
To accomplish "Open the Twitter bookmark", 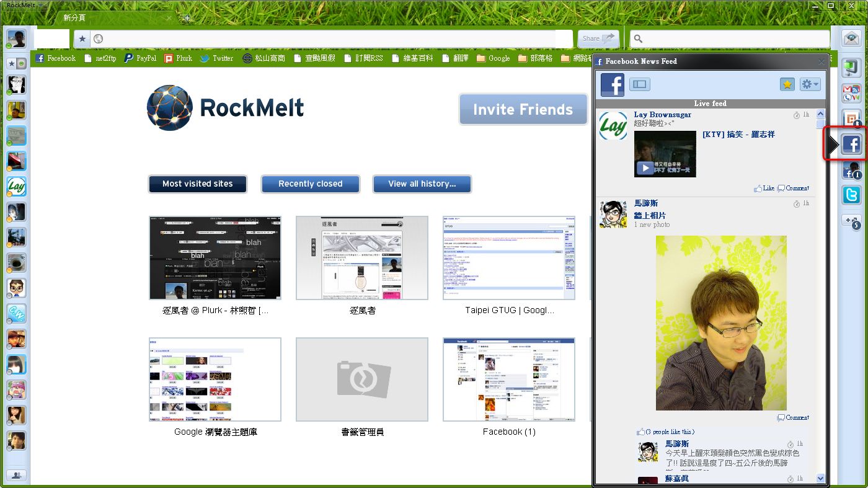I will click(216, 58).
